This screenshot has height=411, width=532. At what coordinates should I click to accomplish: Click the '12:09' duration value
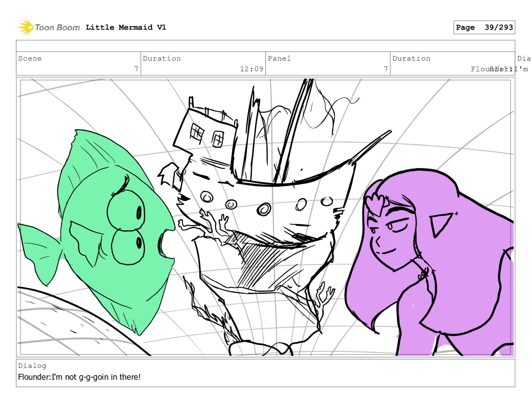click(252, 69)
